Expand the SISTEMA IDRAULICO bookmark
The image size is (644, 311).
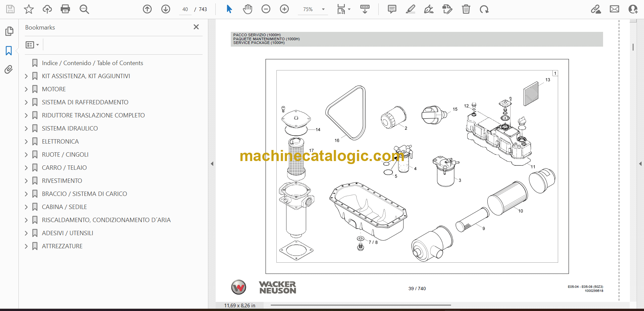click(26, 128)
